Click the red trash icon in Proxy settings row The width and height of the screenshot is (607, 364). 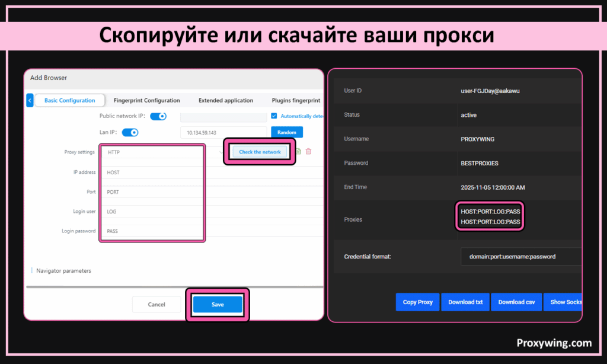tap(308, 152)
